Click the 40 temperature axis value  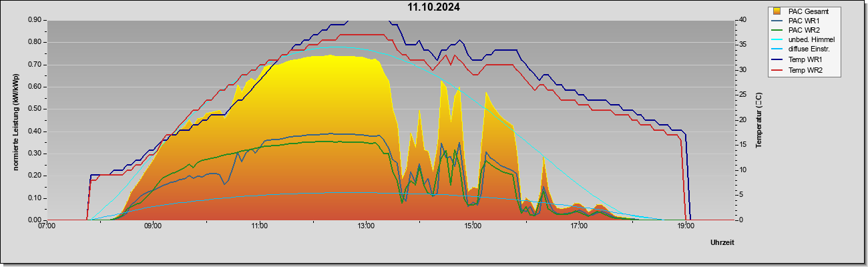coord(742,20)
